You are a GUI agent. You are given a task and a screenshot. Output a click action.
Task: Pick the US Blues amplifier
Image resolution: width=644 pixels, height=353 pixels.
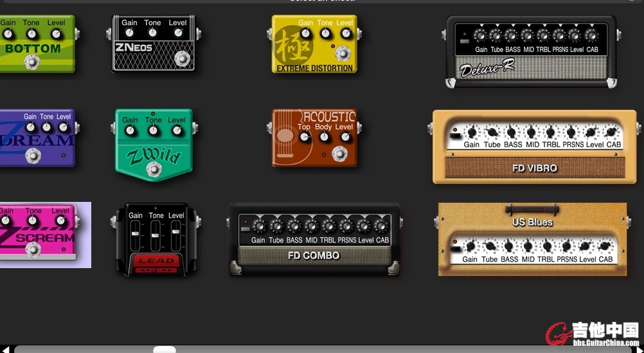coord(532,239)
